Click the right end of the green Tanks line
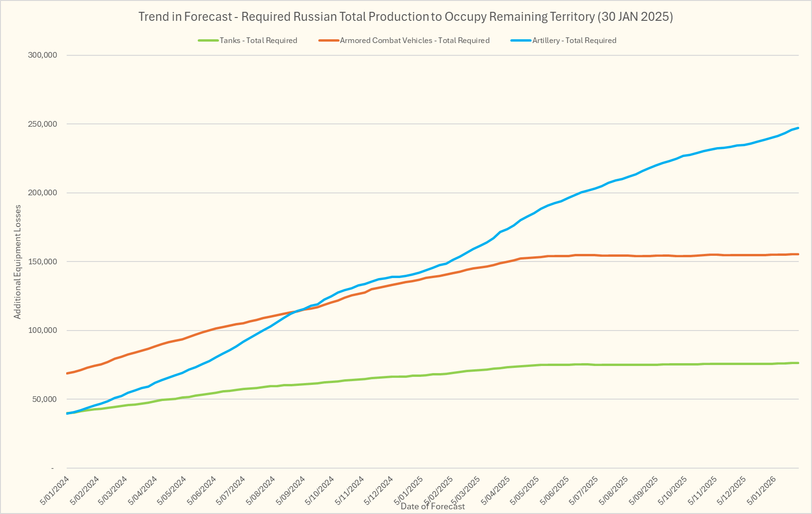Image resolution: width=812 pixels, height=514 pixels. (797, 363)
